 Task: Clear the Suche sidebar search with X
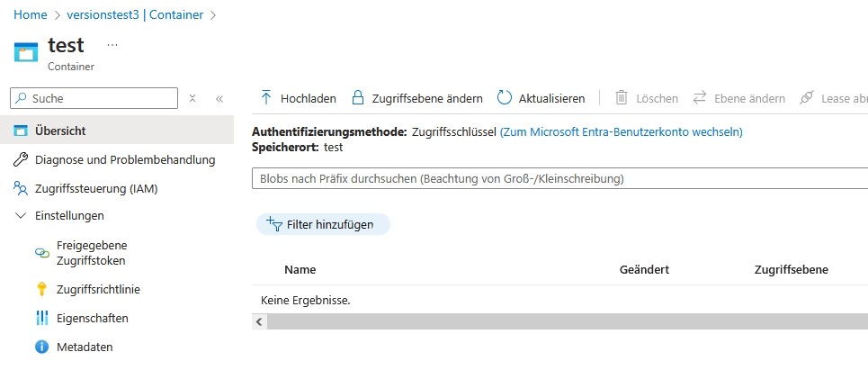tap(192, 98)
